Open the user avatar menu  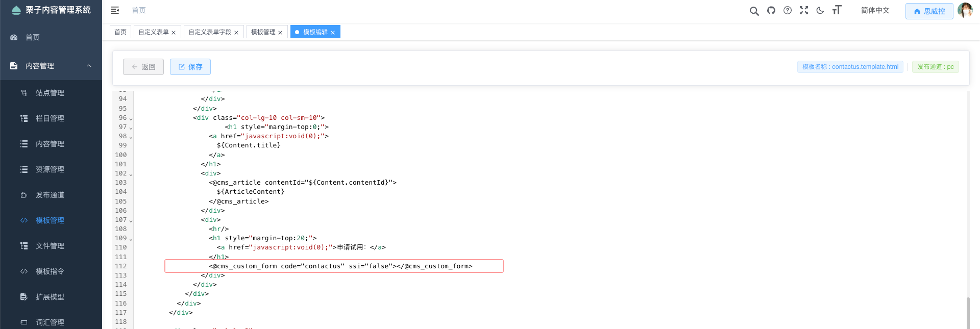click(965, 10)
